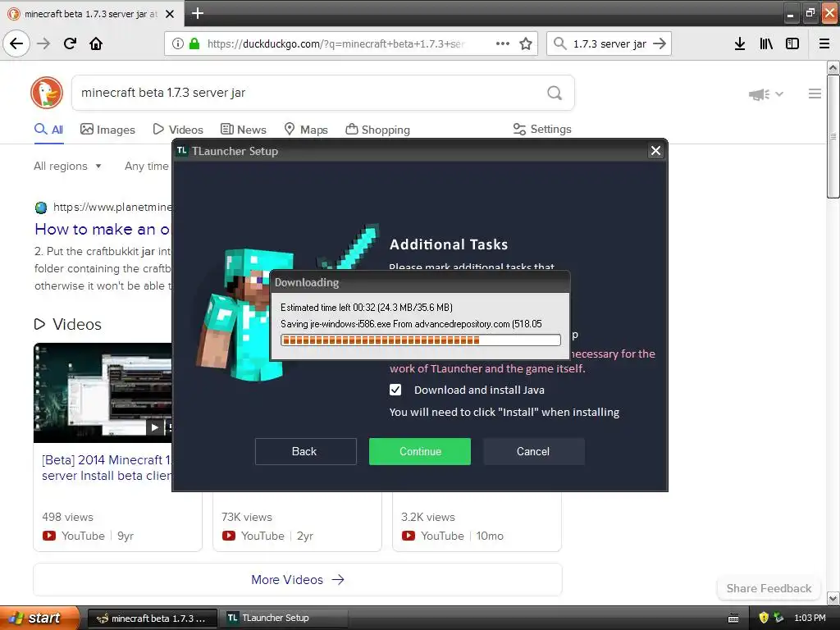Screen dimensions: 840x630
Task: Click the keyboard icon in system tray
Action: click(x=733, y=619)
